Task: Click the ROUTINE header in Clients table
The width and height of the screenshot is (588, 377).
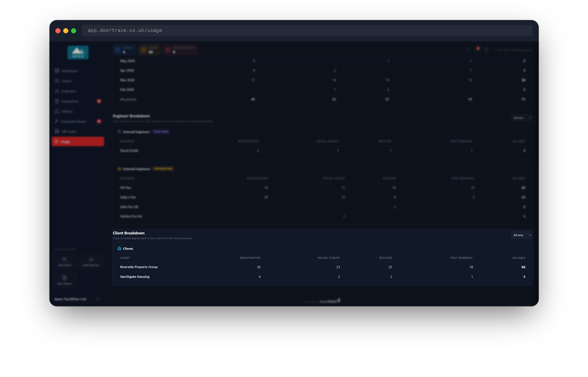Action: pos(385,258)
